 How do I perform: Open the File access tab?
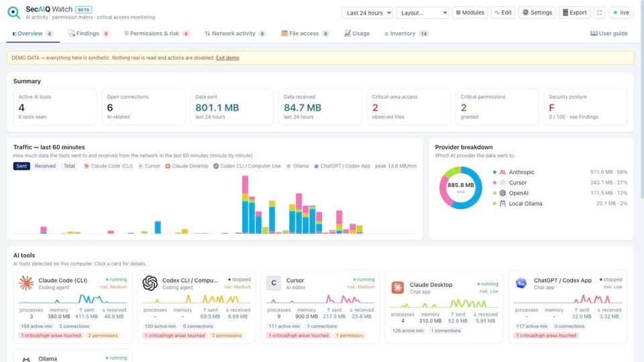(305, 34)
